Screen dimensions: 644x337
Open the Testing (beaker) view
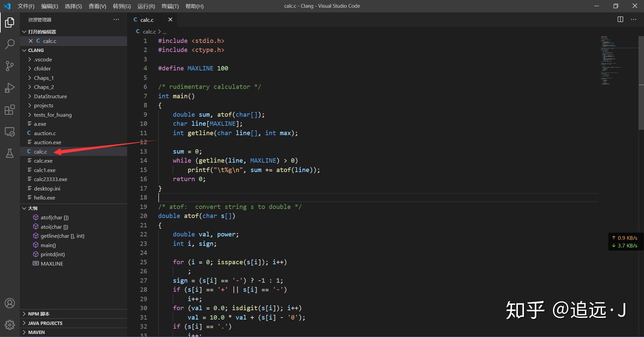click(10, 153)
